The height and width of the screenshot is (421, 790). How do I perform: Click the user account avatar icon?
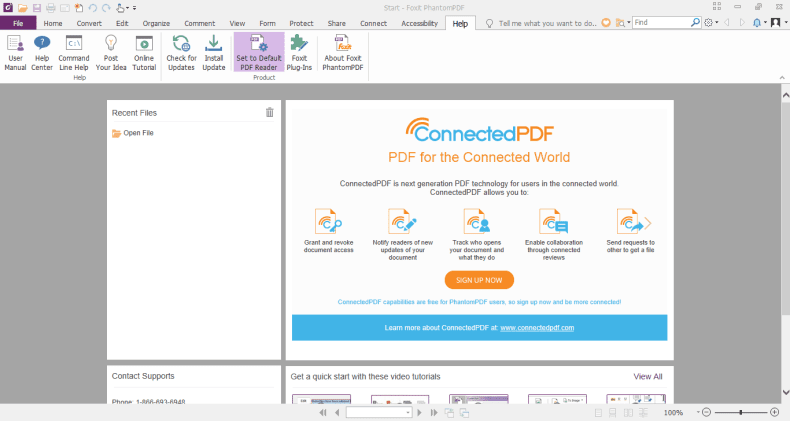click(775, 23)
